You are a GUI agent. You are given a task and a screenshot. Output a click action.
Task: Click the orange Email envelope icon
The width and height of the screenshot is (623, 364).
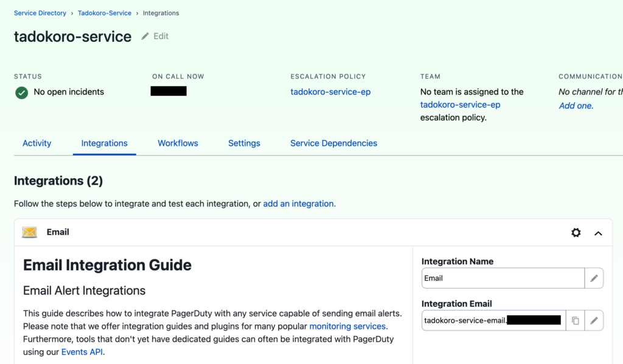29,232
